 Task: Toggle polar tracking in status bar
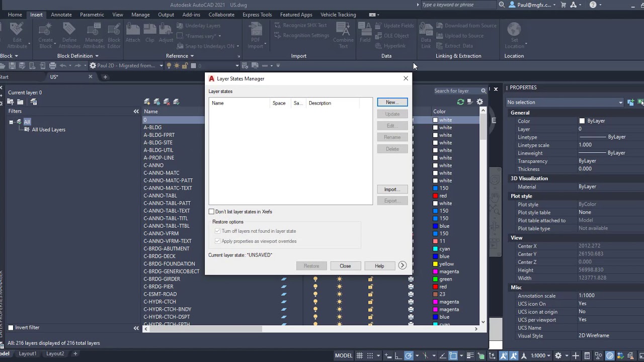[409, 355]
